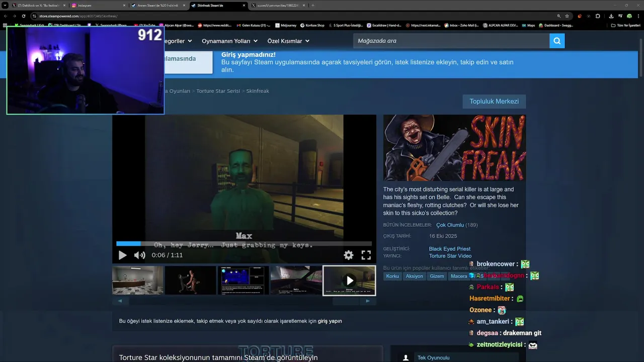Screen dimensions: 644x362
Task: Open Tüm Yer İşaretleri bookmarks folder
Action: point(625,25)
